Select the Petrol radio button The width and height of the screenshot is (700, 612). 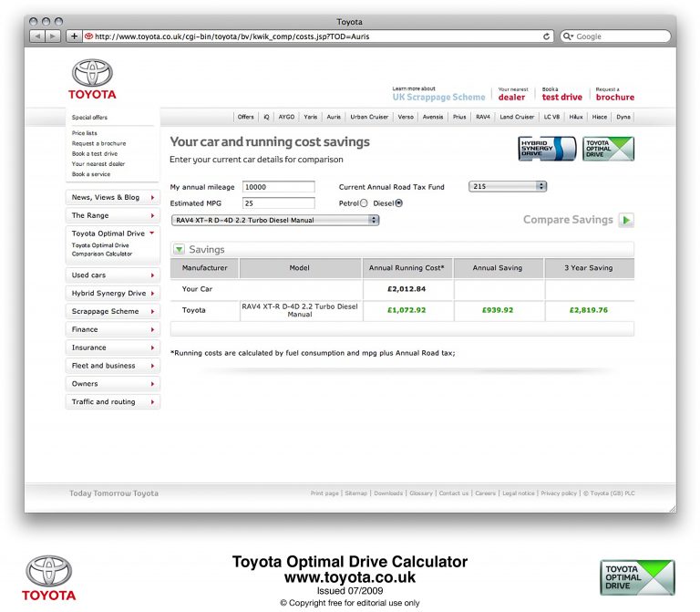pos(365,203)
